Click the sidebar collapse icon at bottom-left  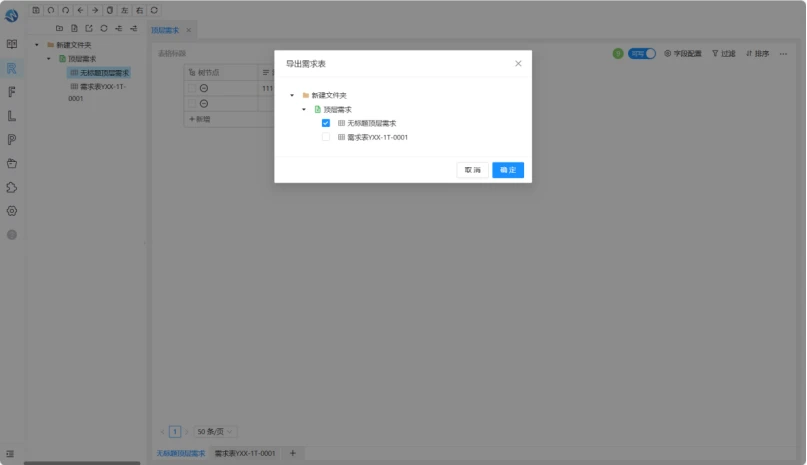pyautogui.click(x=10, y=454)
